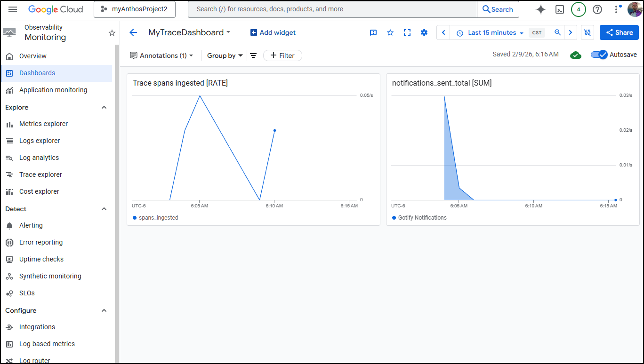The width and height of the screenshot is (644, 364).
Task: Star the MyTraceDashboard as favorite
Action: (390, 32)
